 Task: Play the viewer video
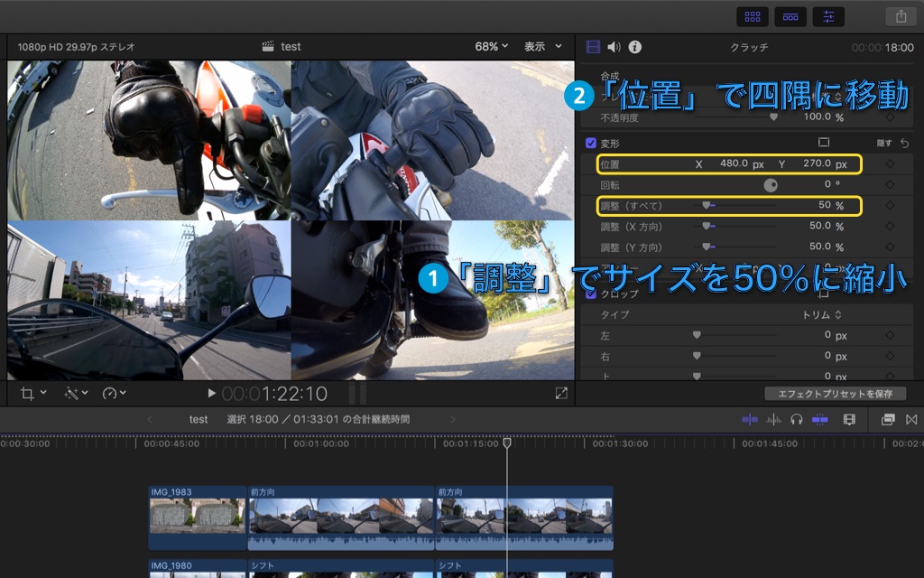211,393
